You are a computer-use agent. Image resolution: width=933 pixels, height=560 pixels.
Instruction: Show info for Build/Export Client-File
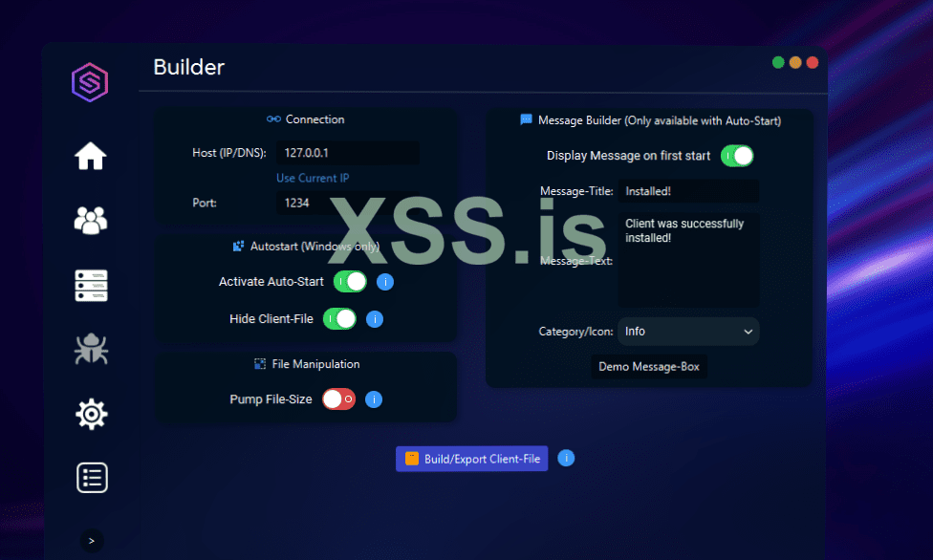point(566,458)
